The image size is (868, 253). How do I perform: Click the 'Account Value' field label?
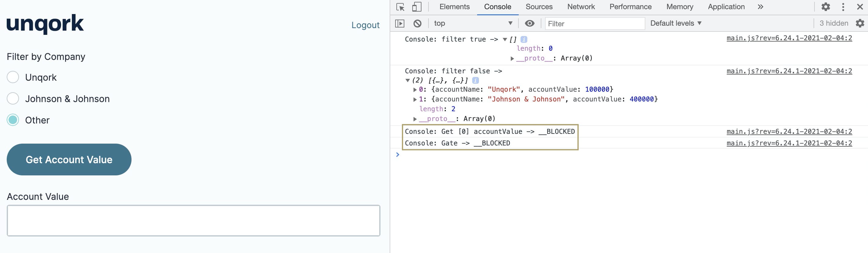[38, 196]
